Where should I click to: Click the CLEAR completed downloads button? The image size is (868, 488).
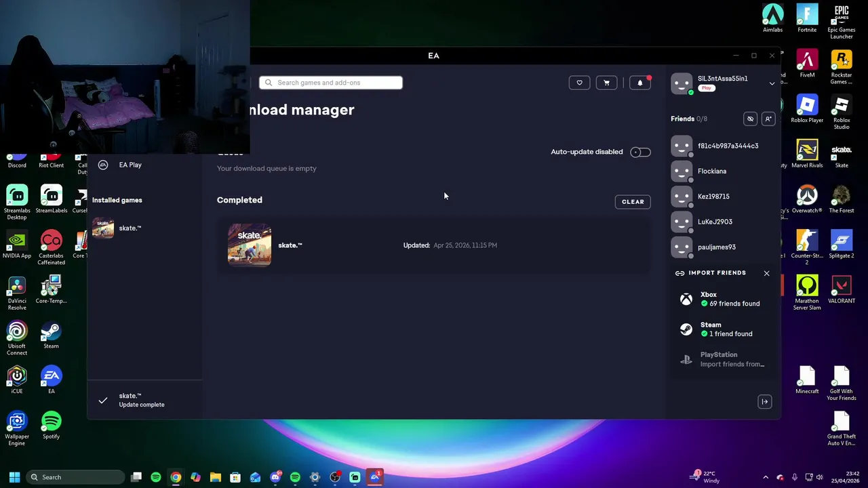click(633, 201)
